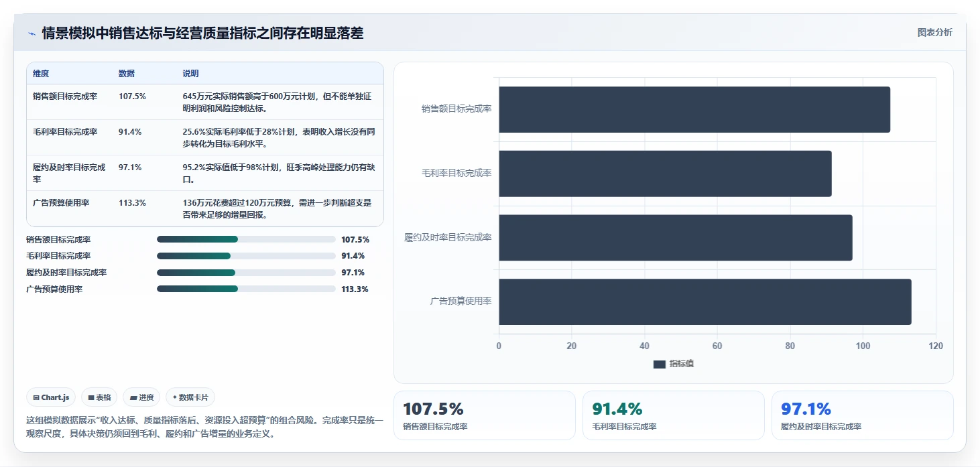This screenshot has width=980, height=467.
Task: Click the 91.4% data card
Action: tap(674, 415)
